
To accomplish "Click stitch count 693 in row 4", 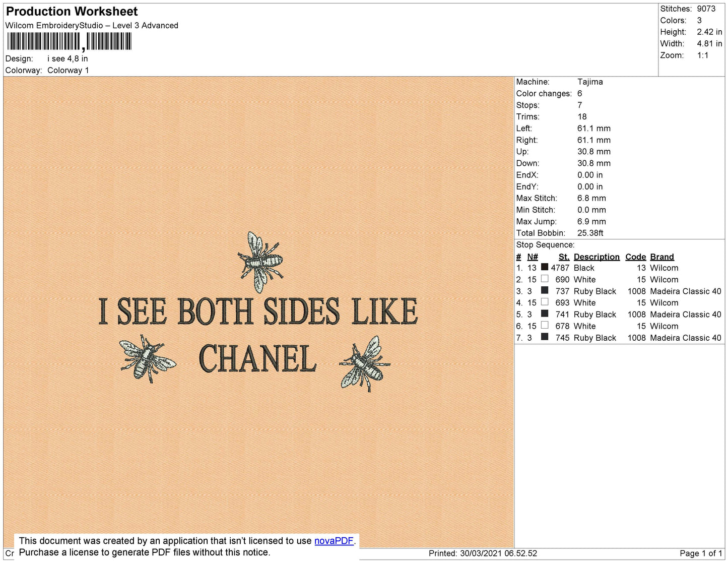I will [x=562, y=303].
